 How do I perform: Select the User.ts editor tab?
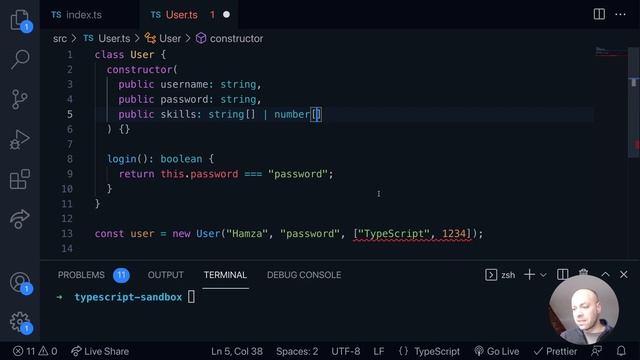pos(182,15)
